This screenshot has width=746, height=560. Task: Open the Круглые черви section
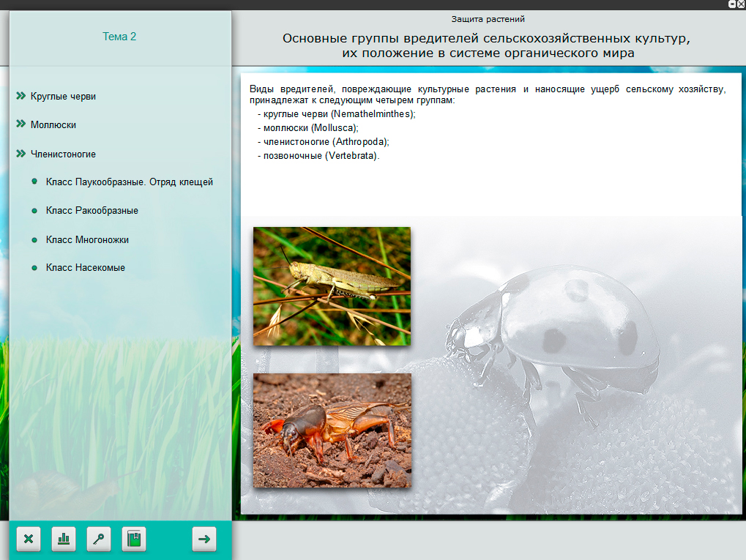(x=63, y=97)
